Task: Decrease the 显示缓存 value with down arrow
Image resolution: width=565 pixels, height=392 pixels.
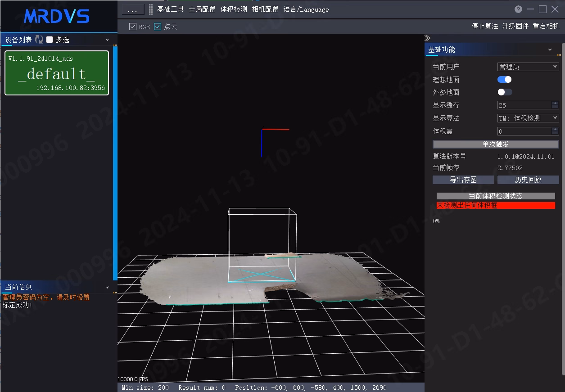Action: (556, 107)
